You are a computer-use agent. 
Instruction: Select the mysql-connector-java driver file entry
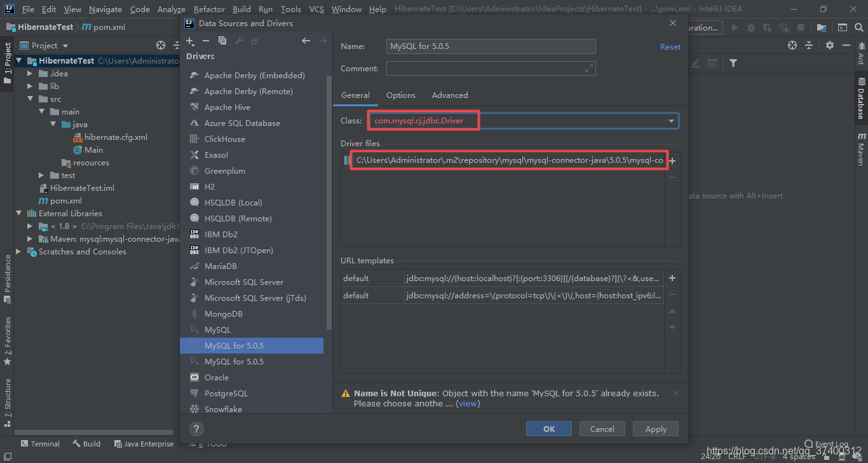502,160
